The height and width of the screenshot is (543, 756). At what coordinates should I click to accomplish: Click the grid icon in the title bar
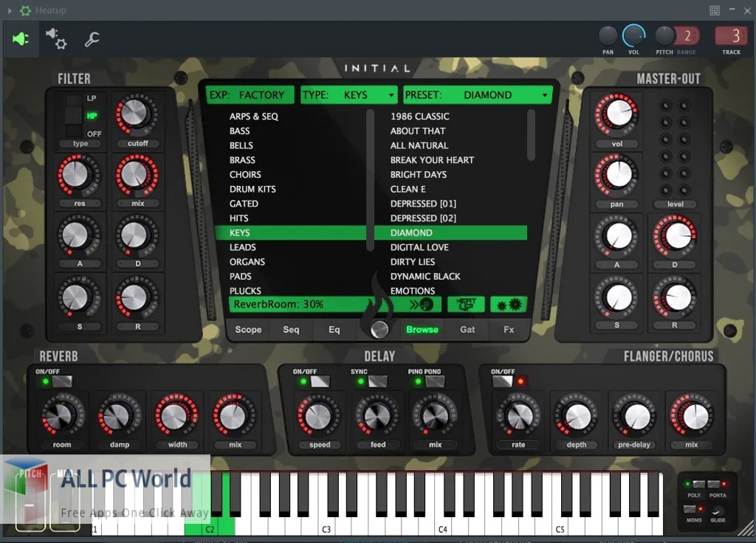click(x=715, y=10)
